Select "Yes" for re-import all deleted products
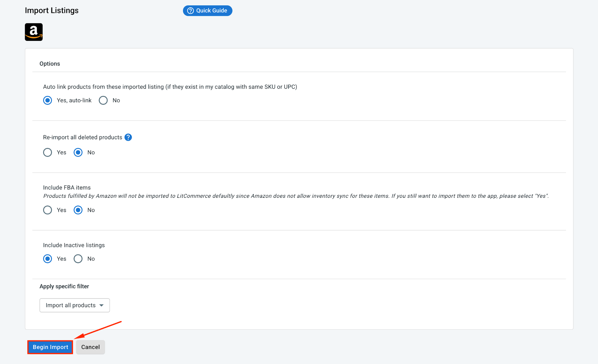 tap(48, 152)
